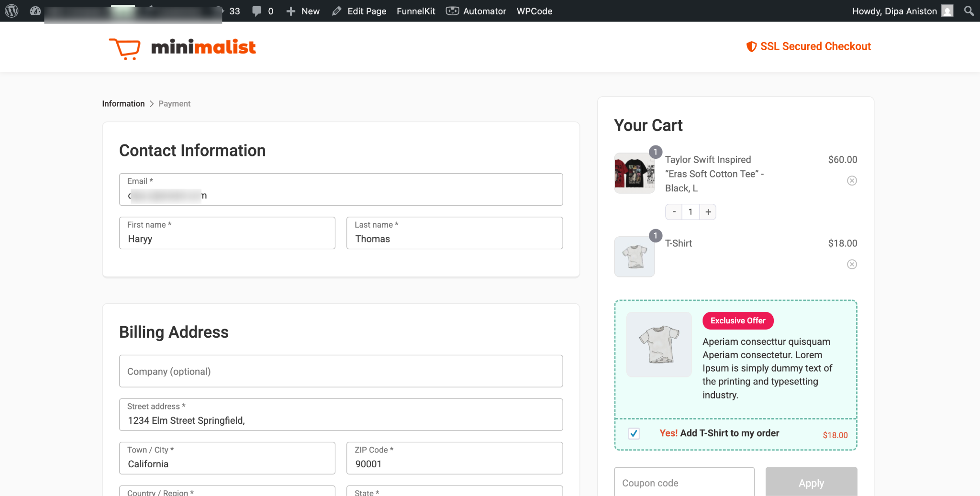This screenshot has height=496, width=980.
Task: Click SSL Secured Checkout text
Action: 815,46
